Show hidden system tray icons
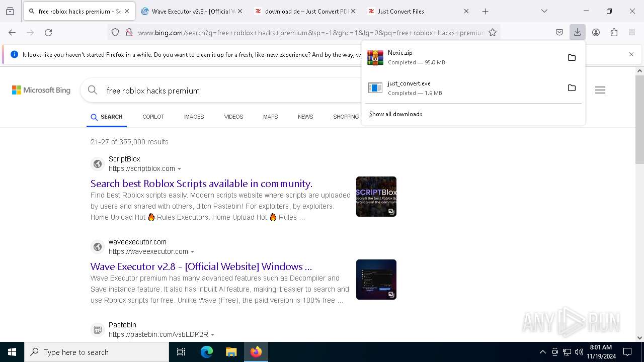Image resolution: width=644 pixels, height=362 pixels. pyautogui.click(x=542, y=352)
